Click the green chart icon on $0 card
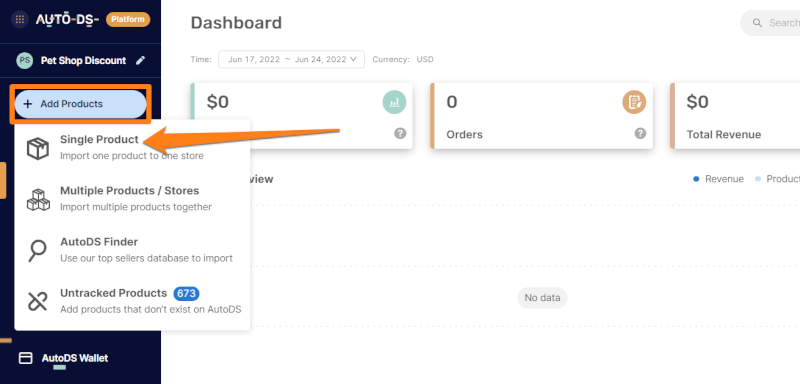 [394, 102]
